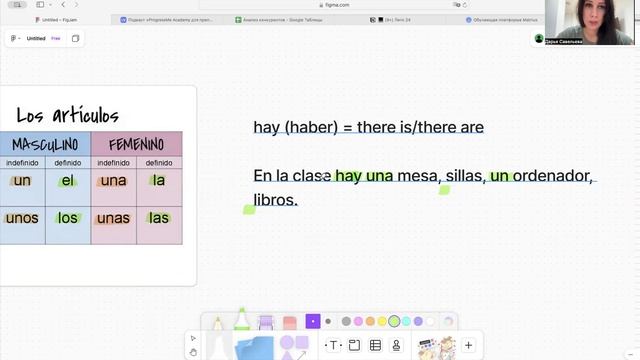Click the 'unas' table cell
Image resolution: width=640 pixels, height=360 pixels.
tap(113, 225)
